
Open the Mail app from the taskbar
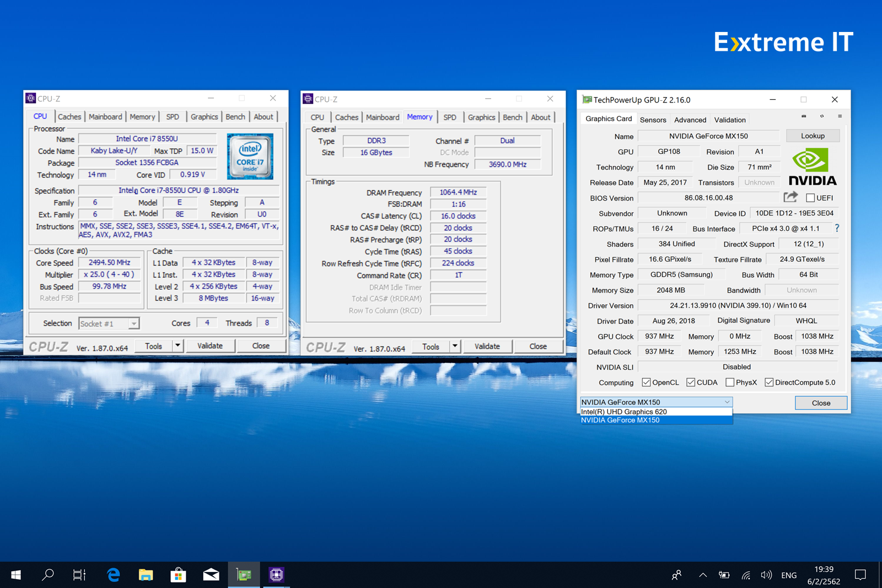[211, 575]
